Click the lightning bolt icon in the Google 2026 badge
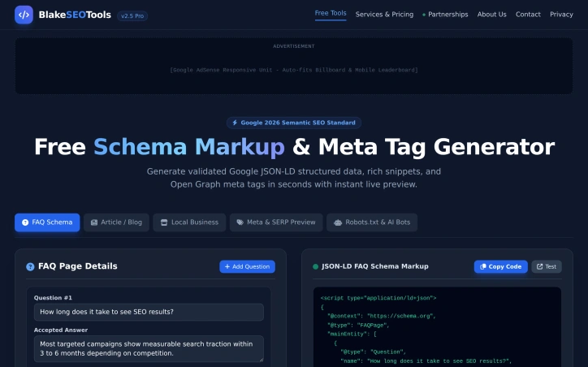Screen dimensions: 588x367 (x=235, y=123)
